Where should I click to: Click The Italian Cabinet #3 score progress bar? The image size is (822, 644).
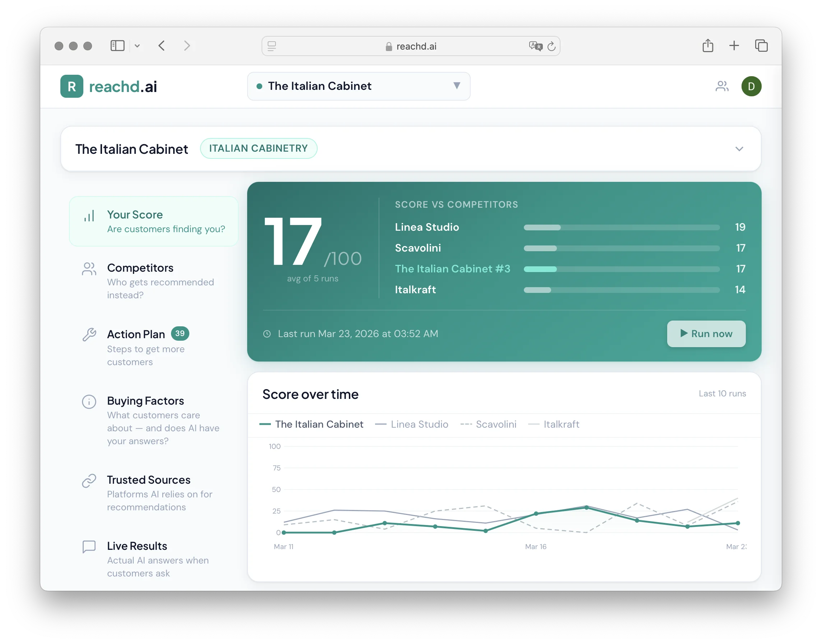pyautogui.click(x=621, y=269)
